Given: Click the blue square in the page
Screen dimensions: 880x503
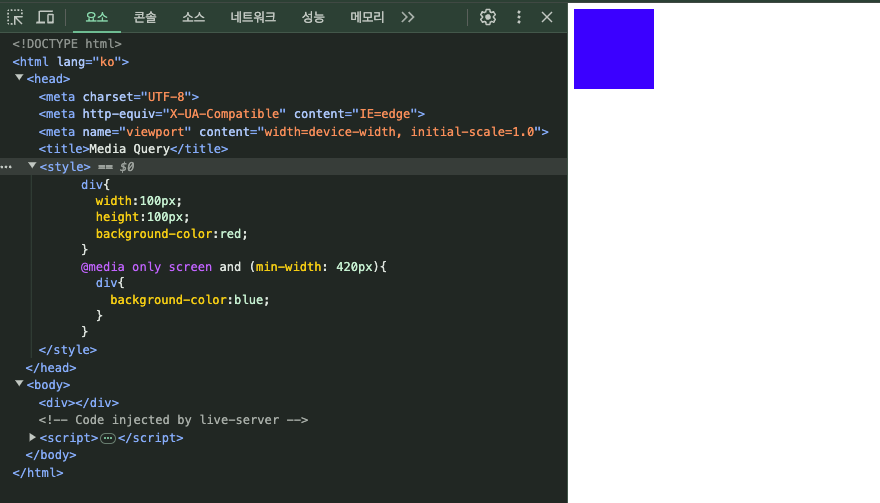Looking at the screenshot, I should coord(613,49).
